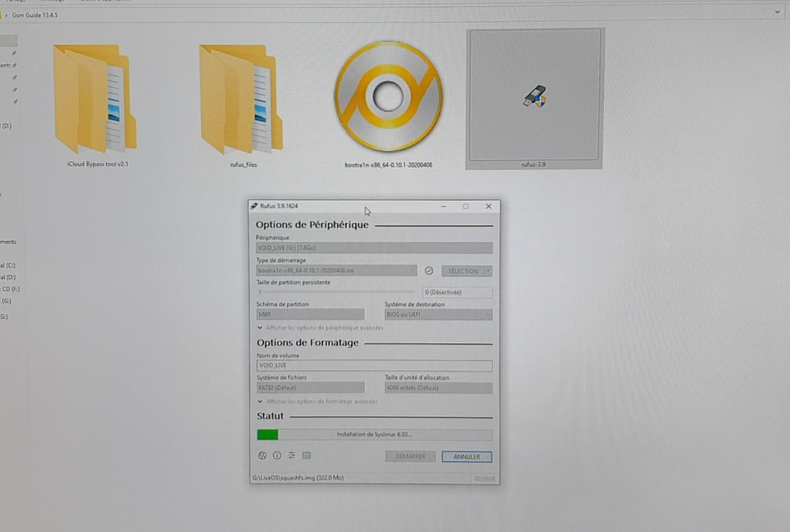Open the Système de destination dropdown

pos(438,314)
